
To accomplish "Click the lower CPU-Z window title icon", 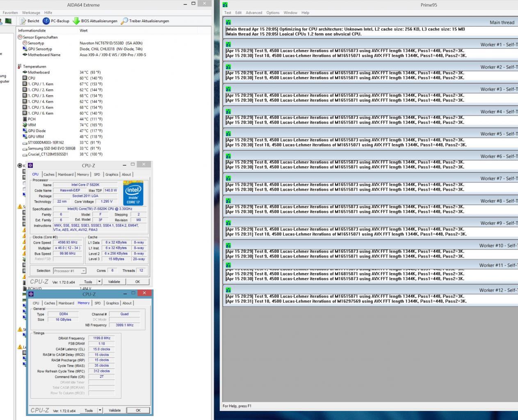I will pyautogui.click(x=31, y=294).
